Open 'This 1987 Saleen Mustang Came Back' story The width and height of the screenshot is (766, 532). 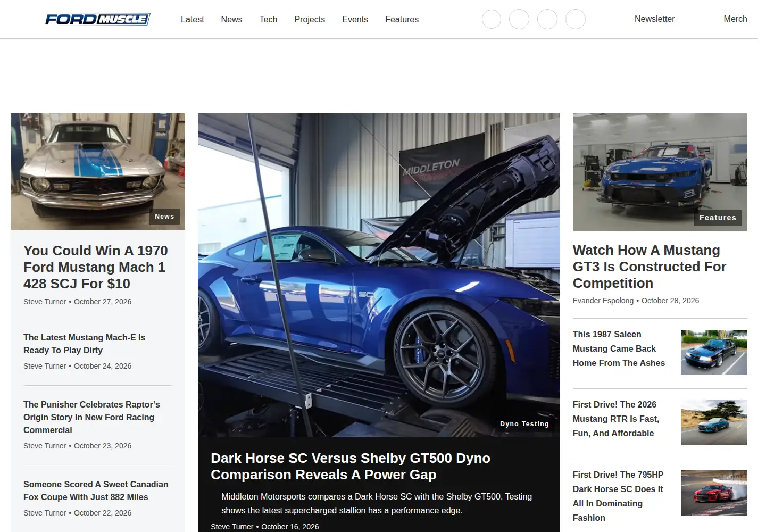619,348
